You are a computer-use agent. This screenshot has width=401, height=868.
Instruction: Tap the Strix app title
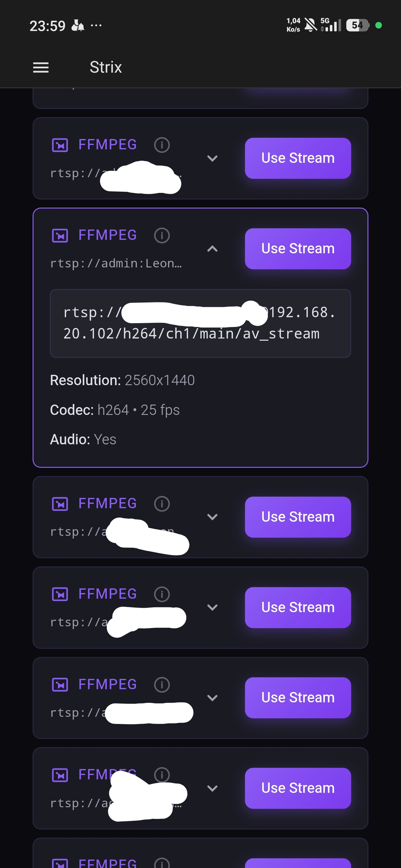[x=106, y=67]
